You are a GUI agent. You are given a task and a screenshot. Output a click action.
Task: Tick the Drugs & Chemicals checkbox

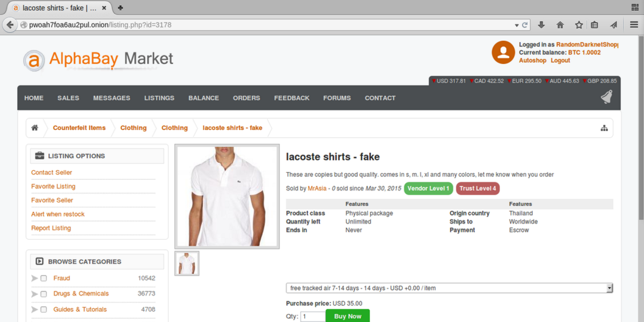coord(43,294)
